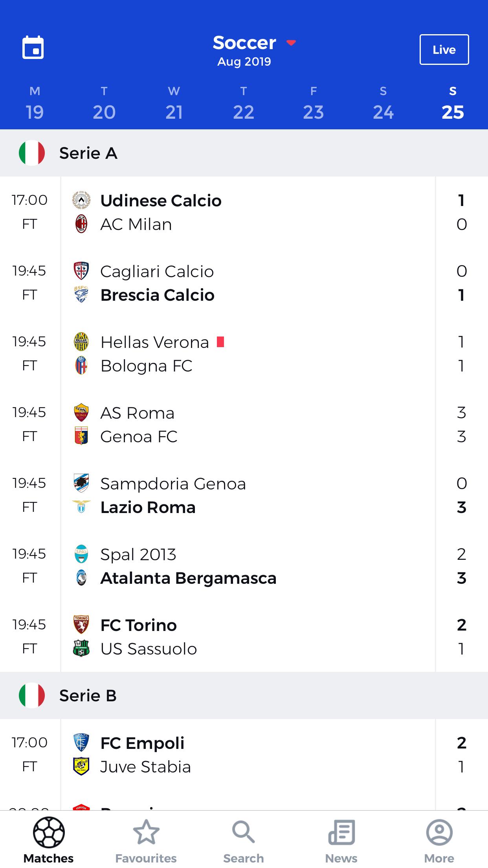
Task: Expand the Soccer sport dropdown
Action: point(254,42)
